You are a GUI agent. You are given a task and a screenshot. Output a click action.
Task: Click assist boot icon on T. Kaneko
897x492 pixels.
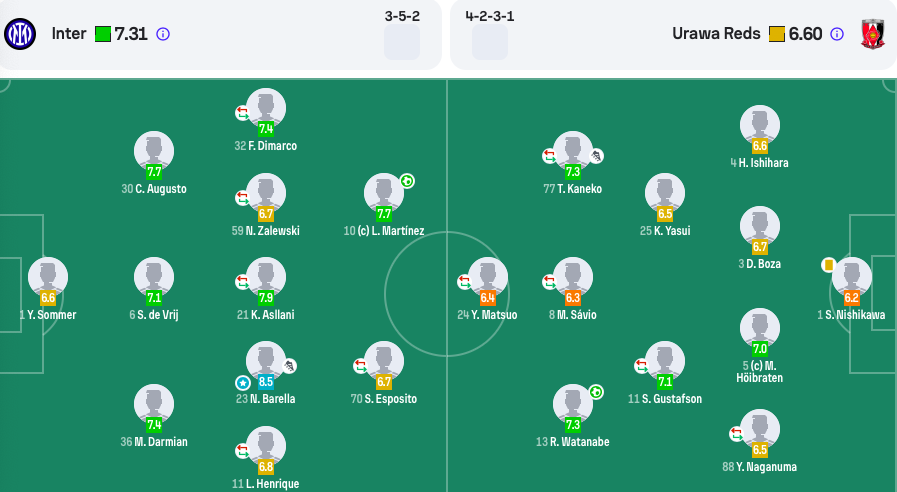tap(596, 156)
